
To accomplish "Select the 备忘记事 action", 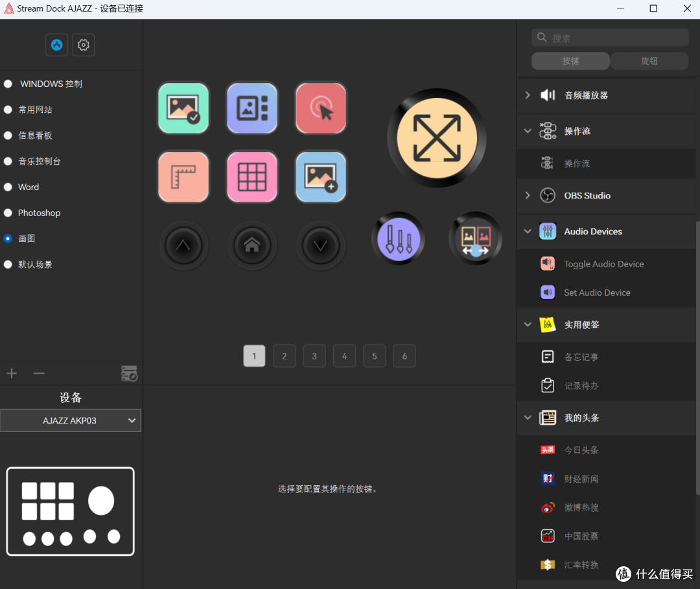I will [606, 357].
